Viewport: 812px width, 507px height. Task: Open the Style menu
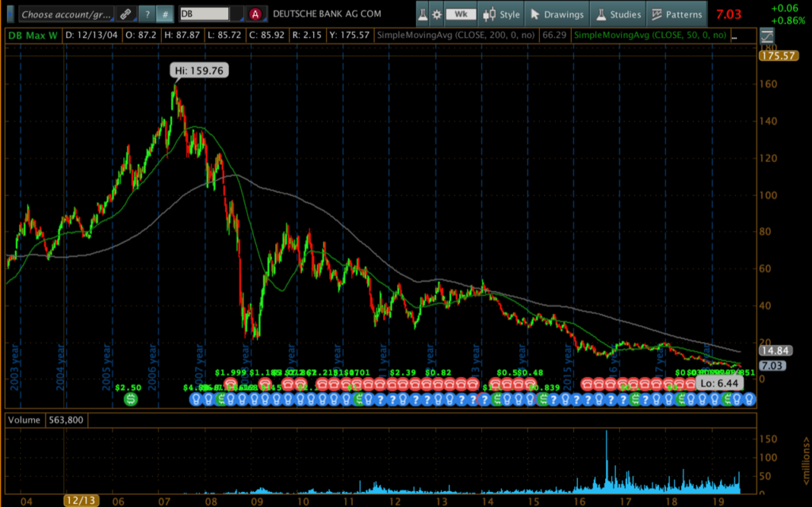coord(501,14)
